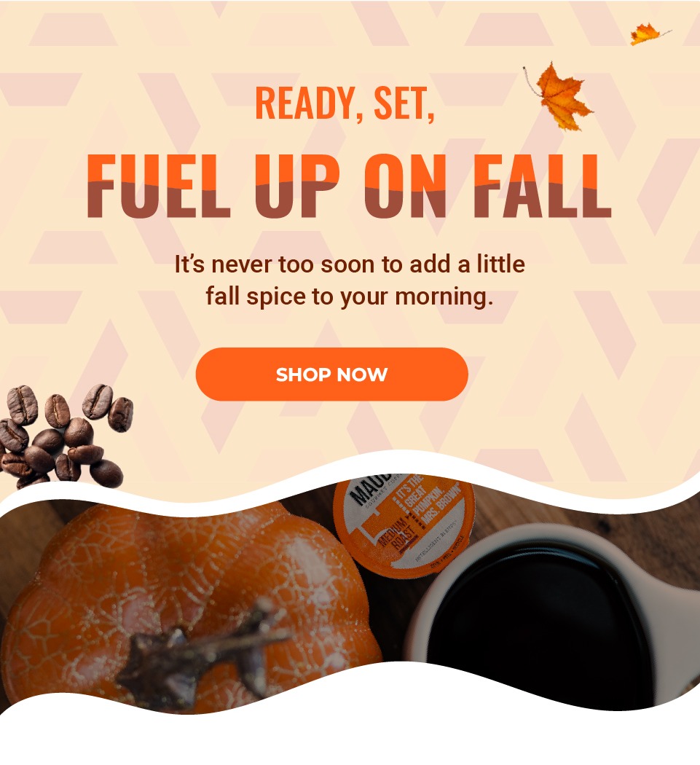Click the word FALL in headline
Screen dimensions: 700x765
point(542,185)
